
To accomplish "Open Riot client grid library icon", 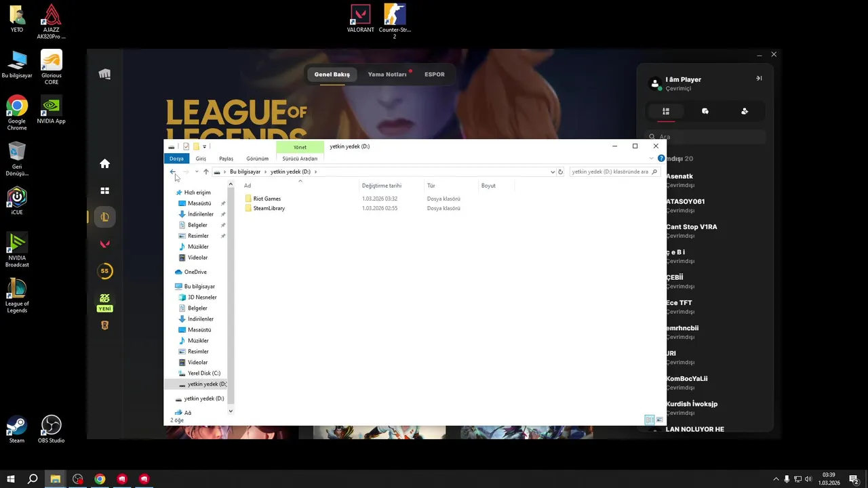I will click(x=104, y=191).
